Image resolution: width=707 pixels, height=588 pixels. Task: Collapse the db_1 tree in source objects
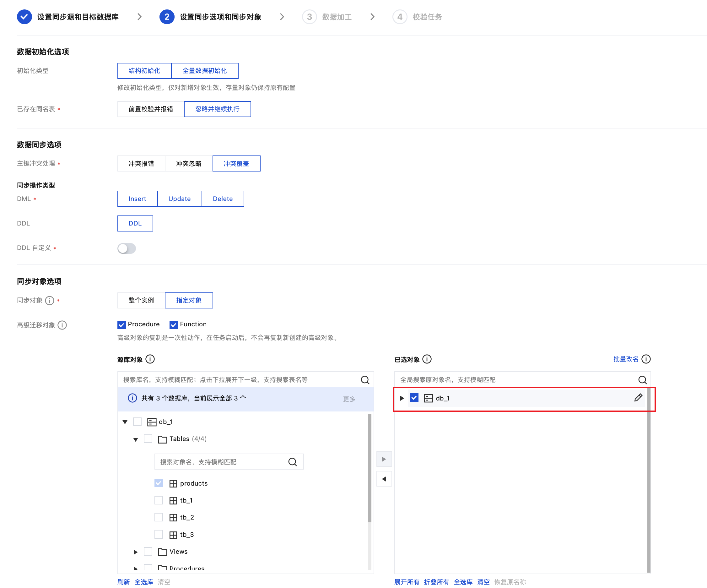[125, 422]
